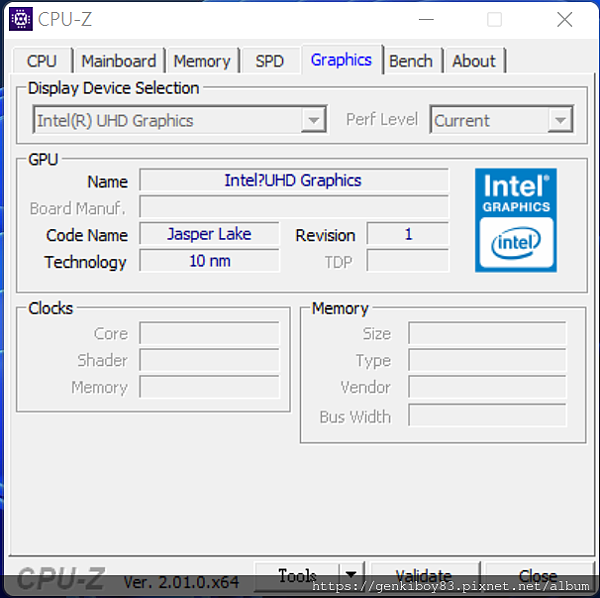The height and width of the screenshot is (598, 600).
Task: Go to the SPD tab
Action: [x=270, y=61]
